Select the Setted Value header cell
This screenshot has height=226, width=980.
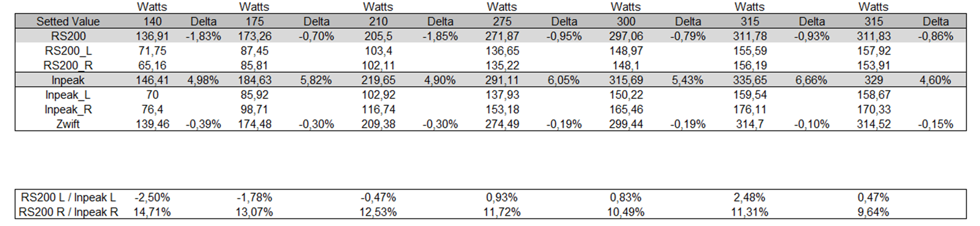pos(68,21)
